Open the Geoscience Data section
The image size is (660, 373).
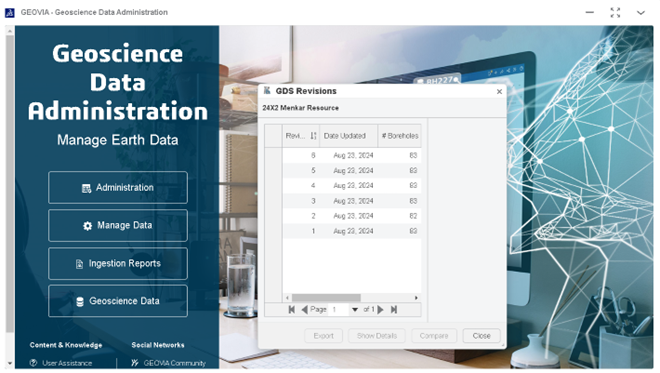tap(118, 301)
